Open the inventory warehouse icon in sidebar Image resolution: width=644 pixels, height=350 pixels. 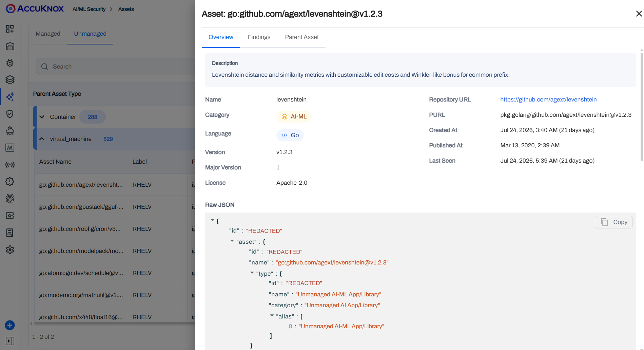click(10, 46)
